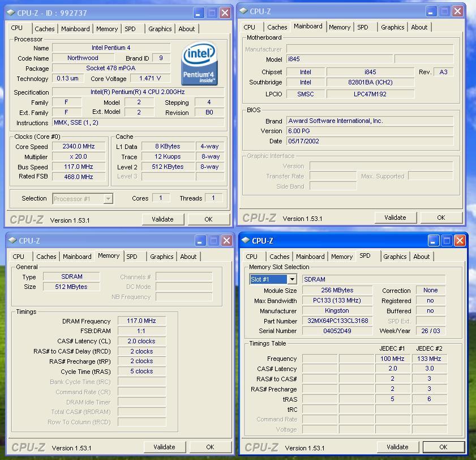Click the BIOS date 05/17/2002 field
476x460 pixels.
(x=370, y=141)
